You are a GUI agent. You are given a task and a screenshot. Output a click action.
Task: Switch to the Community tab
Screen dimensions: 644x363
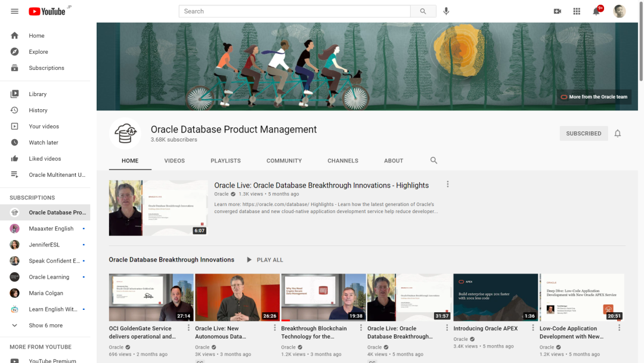[284, 161]
